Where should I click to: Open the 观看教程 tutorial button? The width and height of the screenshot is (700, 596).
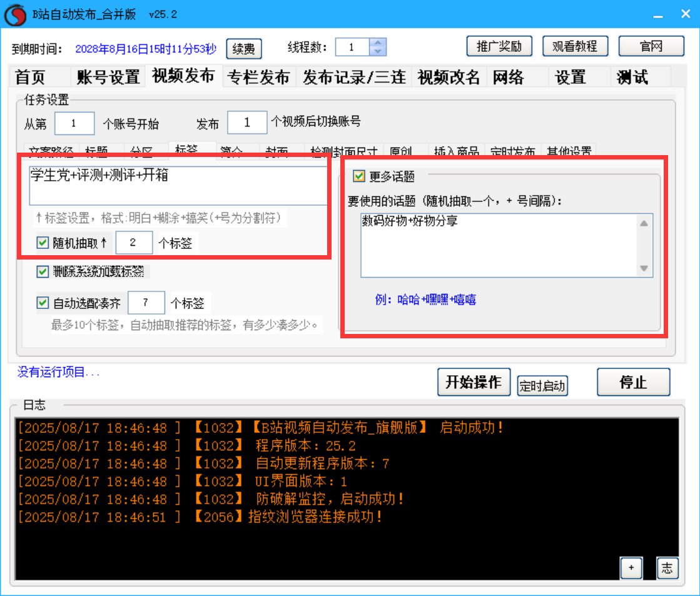[x=575, y=46]
